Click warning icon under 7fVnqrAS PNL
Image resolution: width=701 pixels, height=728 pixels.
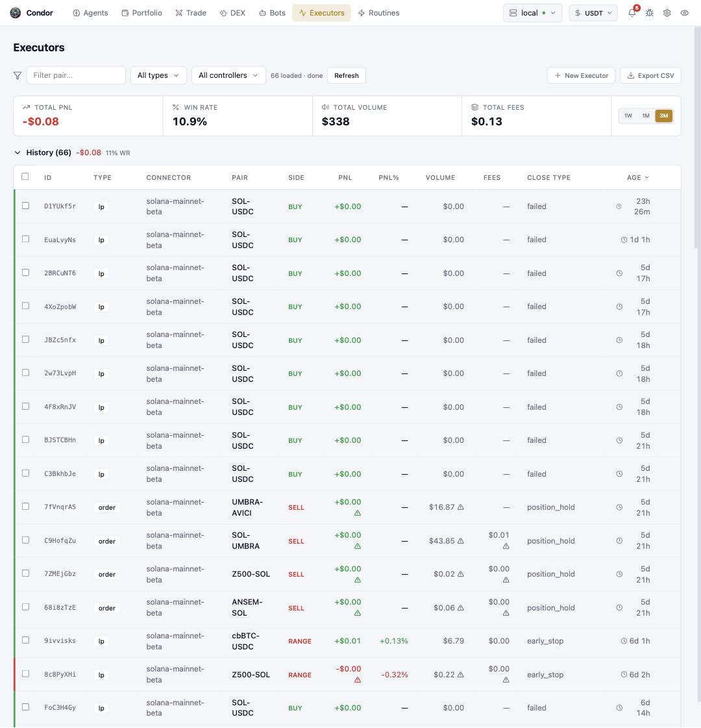coord(358,513)
